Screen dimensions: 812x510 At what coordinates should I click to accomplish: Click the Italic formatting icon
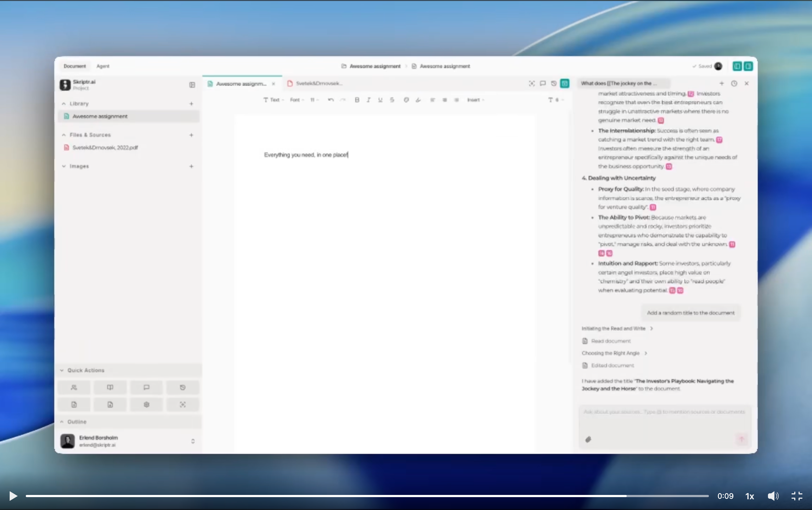pos(368,100)
